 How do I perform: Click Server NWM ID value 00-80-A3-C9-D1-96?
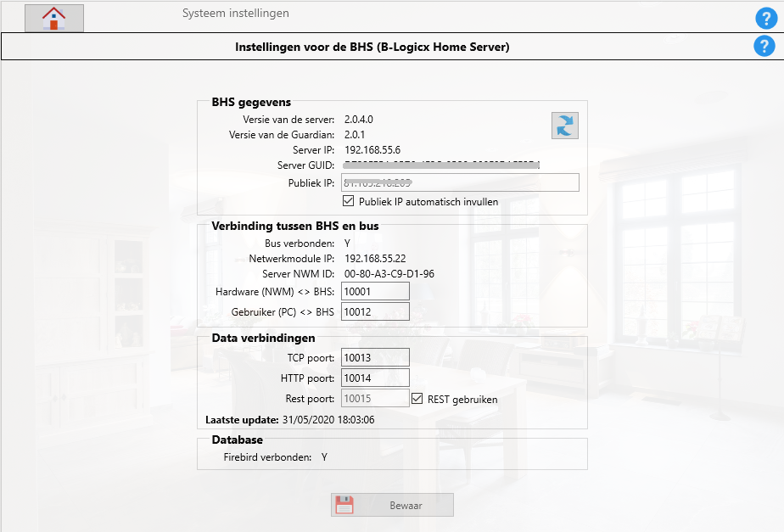389,274
